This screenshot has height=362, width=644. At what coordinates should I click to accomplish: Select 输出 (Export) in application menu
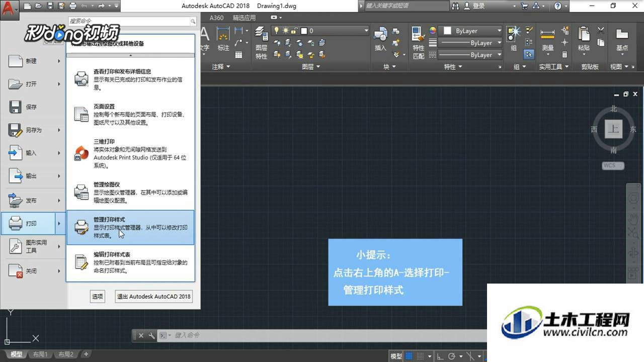click(x=34, y=176)
